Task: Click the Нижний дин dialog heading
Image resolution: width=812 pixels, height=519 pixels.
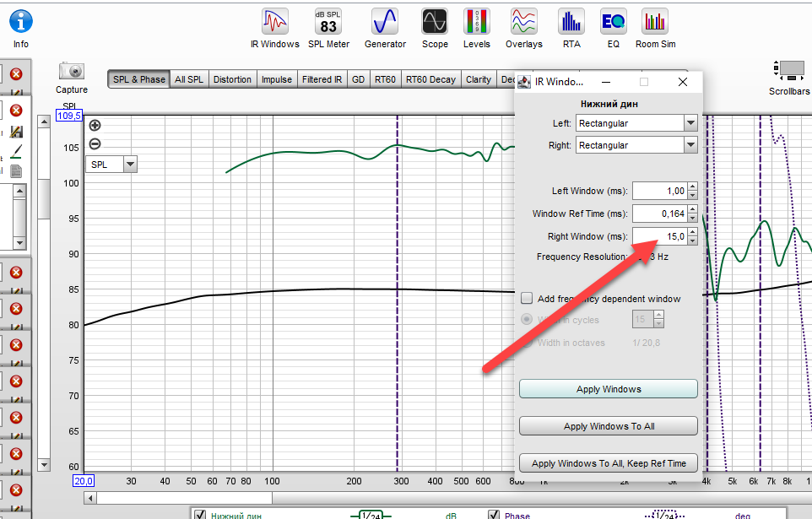Action: click(609, 104)
